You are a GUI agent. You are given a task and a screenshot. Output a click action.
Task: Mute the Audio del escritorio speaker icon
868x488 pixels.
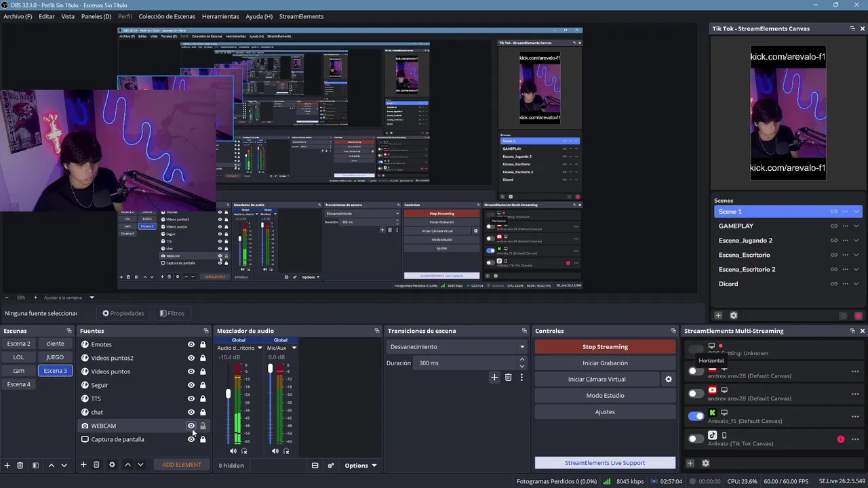[233, 451]
